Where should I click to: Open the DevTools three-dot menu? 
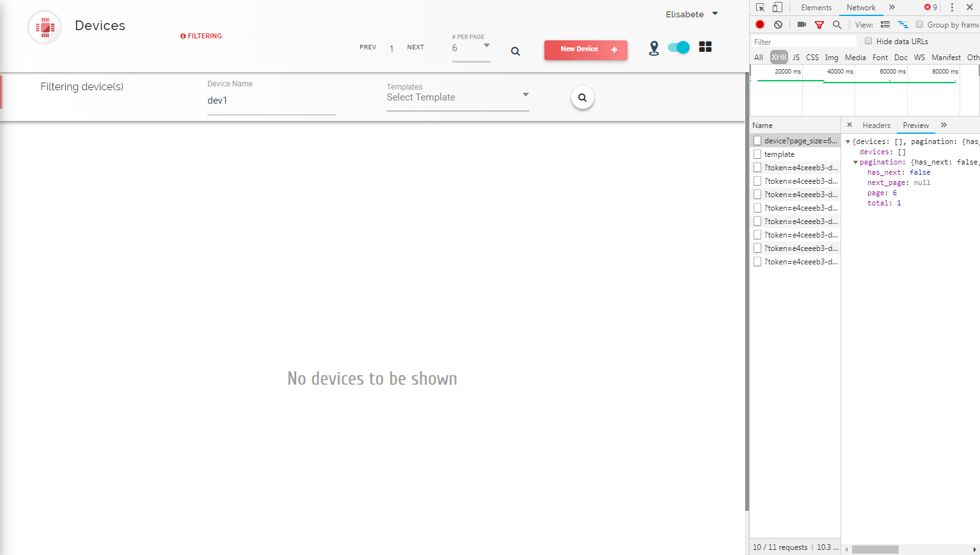[952, 8]
